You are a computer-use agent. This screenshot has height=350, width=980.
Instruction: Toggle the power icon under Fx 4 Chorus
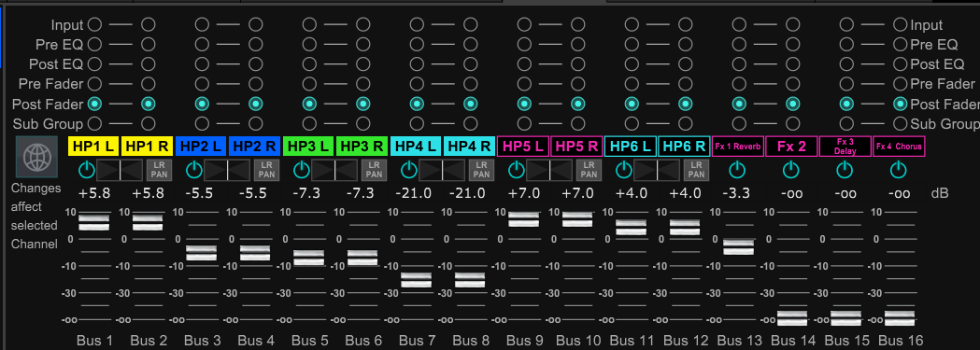click(899, 169)
